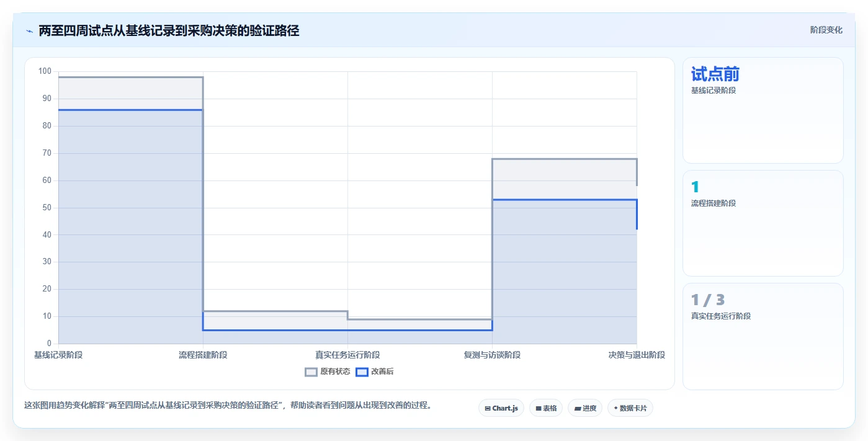
Task: Select the 进度 tag
Action: pyautogui.click(x=585, y=408)
